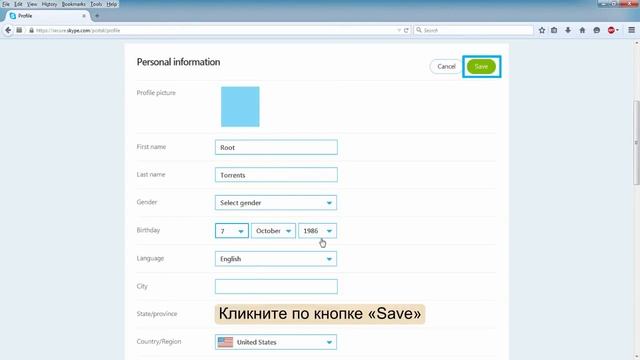640x360 pixels.
Task: Click the Cancel button
Action: click(446, 67)
